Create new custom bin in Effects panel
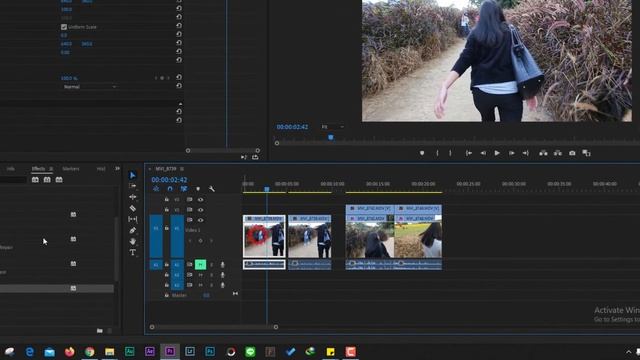Viewport: 640px width, 360px height. (x=100, y=331)
